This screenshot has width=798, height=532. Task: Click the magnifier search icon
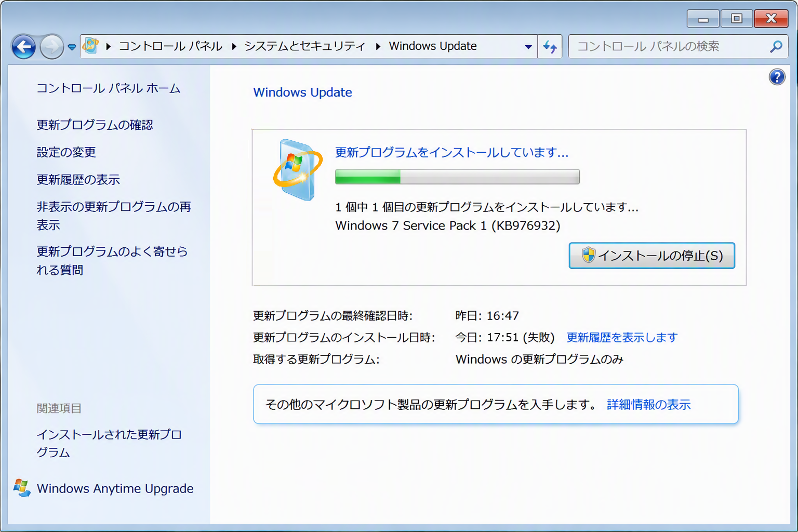776,47
